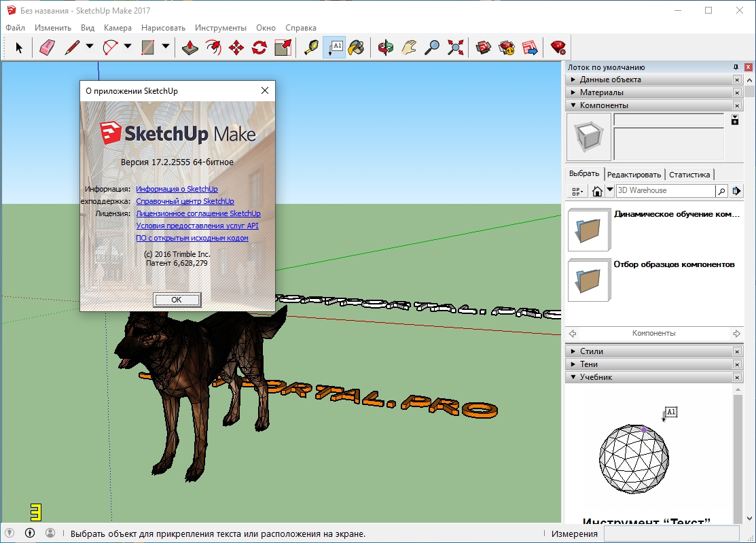Screen dimensions: 756x543
Task: Close the О приложении SketchUp dialog
Action: tap(265, 90)
